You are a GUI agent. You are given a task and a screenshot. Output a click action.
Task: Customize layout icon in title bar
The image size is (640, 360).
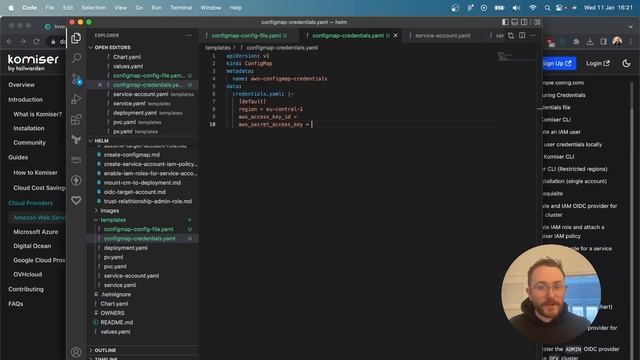537,22
